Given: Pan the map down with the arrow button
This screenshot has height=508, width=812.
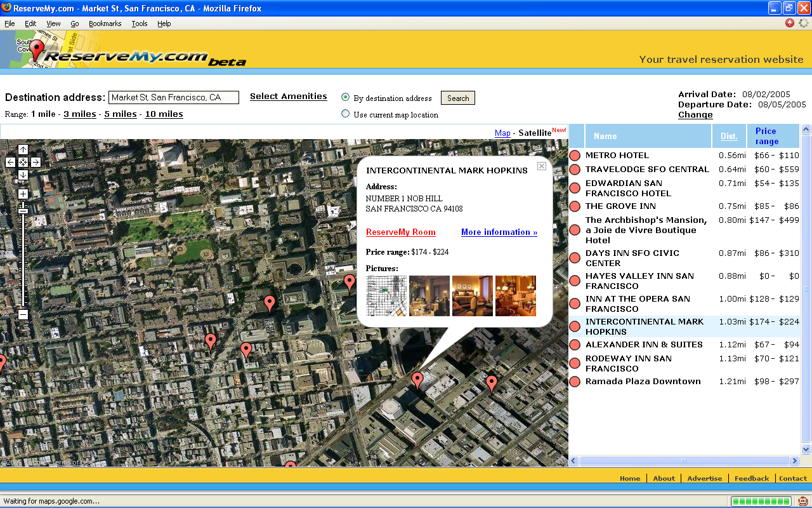Looking at the screenshot, I should (23, 175).
